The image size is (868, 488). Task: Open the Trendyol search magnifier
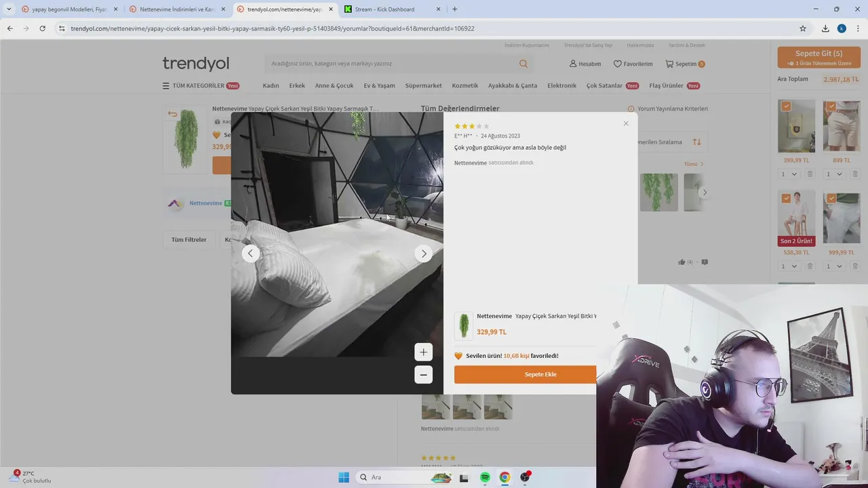[x=524, y=64]
